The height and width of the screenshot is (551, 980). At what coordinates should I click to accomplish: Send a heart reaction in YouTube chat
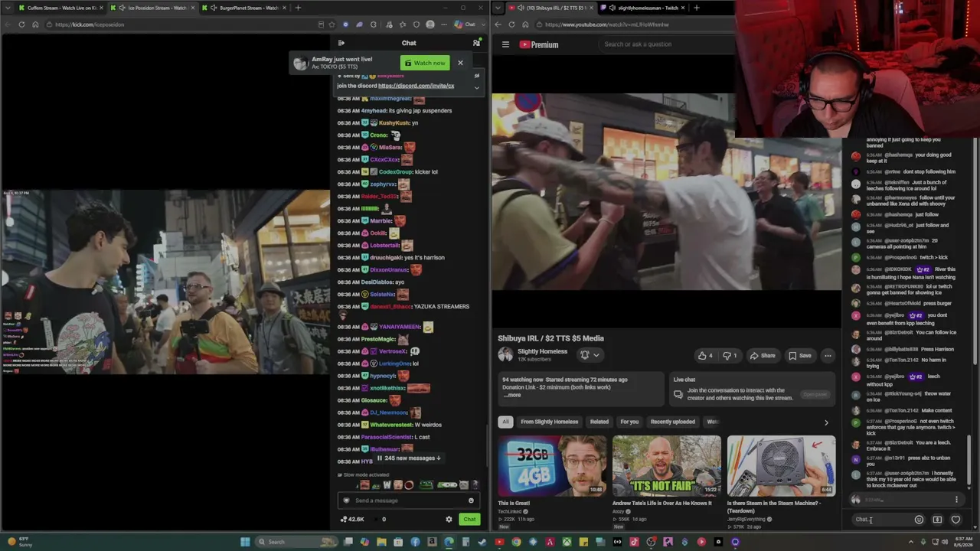click(x=955, y=520)
